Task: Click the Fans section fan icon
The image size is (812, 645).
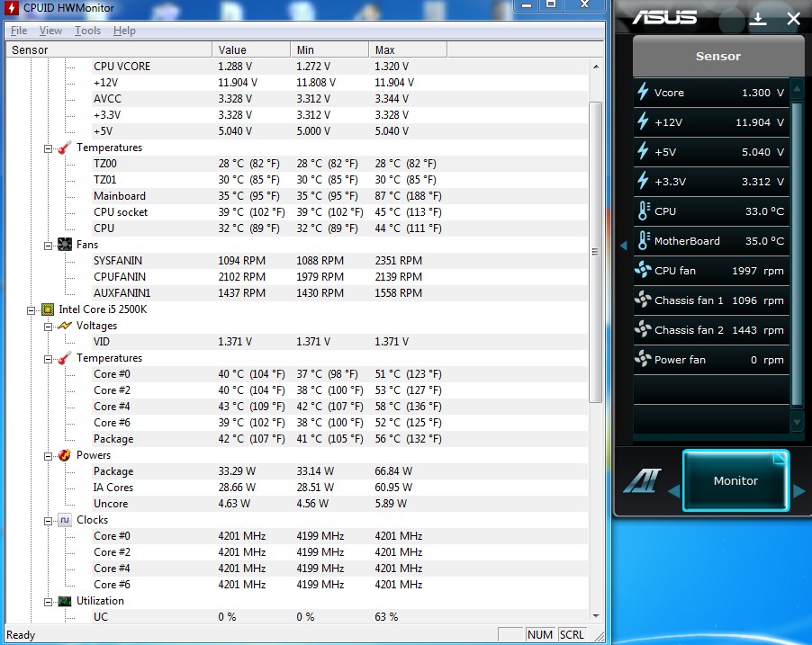Action: click(x=64, y=245)
